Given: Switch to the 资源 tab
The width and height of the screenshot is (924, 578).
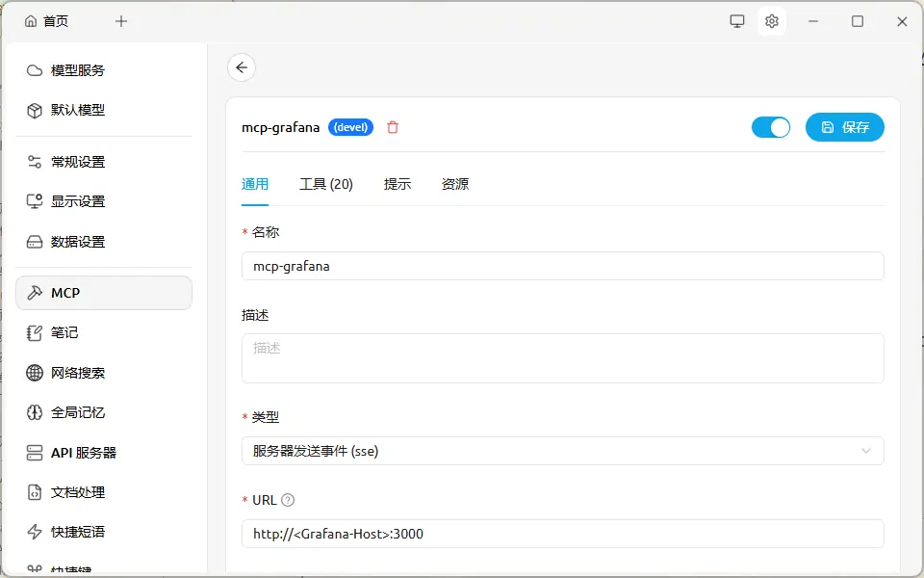Looking at the screenshot, I should click(x=455, y=184).
